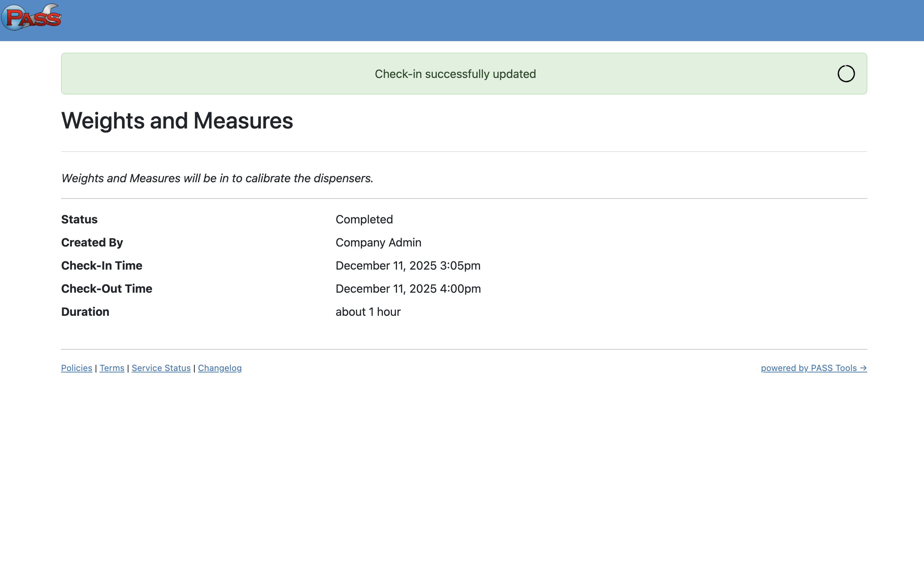The width and height of the screenshot is (924, 576).
Task: Click the Completed status value
Action: pos(364,219)
